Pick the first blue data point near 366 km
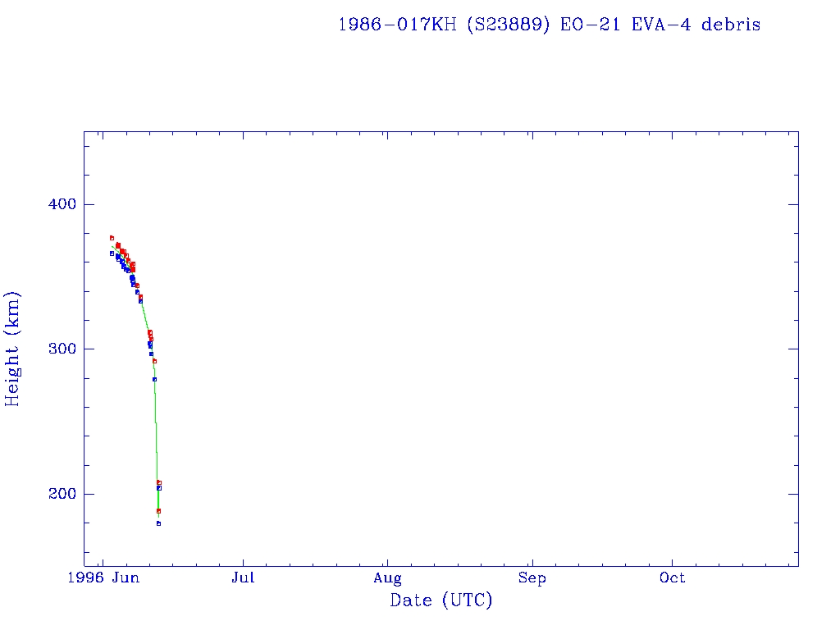Viewport: 840px width, 630px height. pos(112,253)
